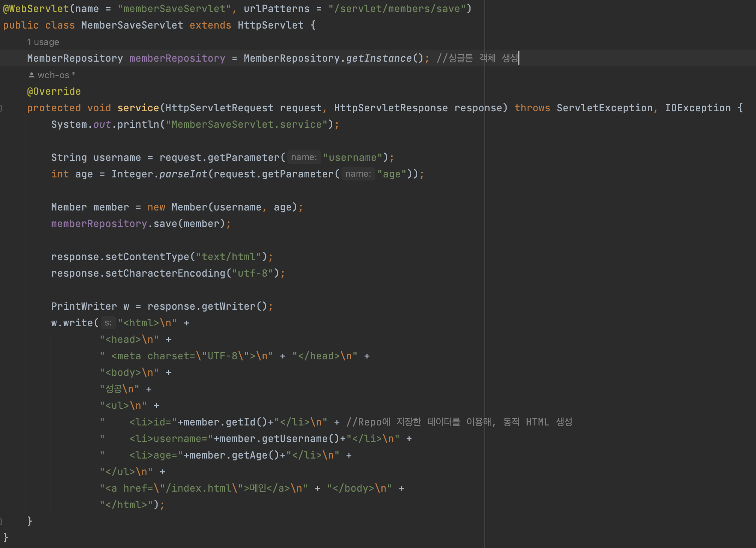Click the service method name

pos(138,108)
